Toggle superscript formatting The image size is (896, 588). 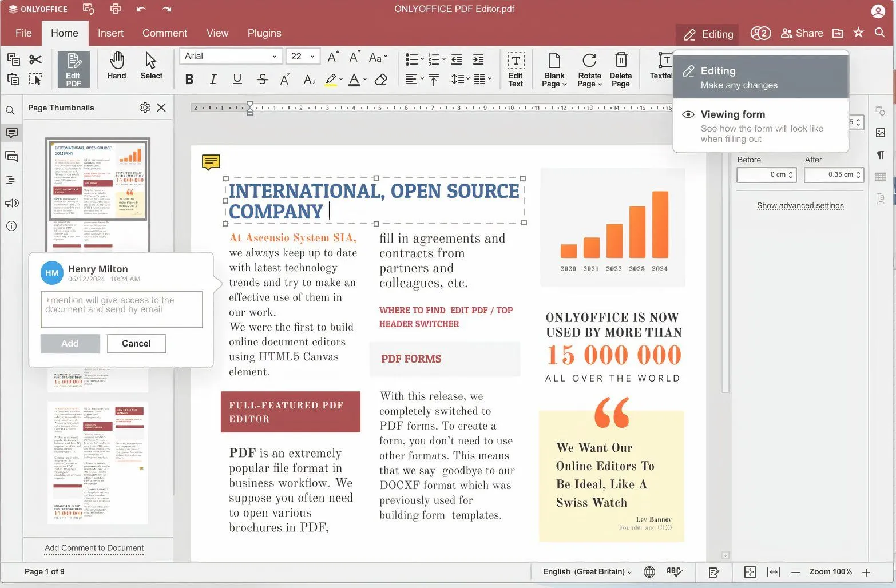pos(285,80)
